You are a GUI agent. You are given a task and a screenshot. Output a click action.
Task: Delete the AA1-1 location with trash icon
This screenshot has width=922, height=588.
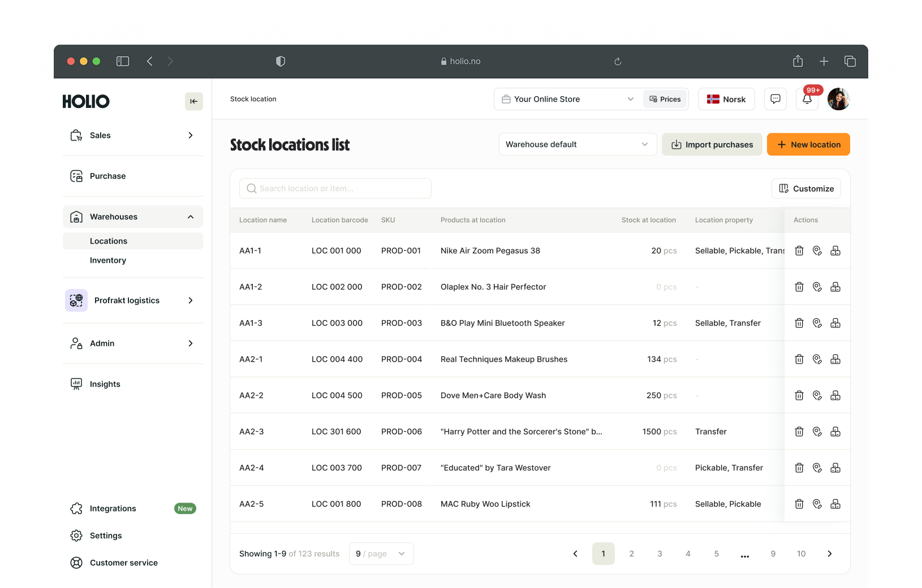click(x=799, y=250)
